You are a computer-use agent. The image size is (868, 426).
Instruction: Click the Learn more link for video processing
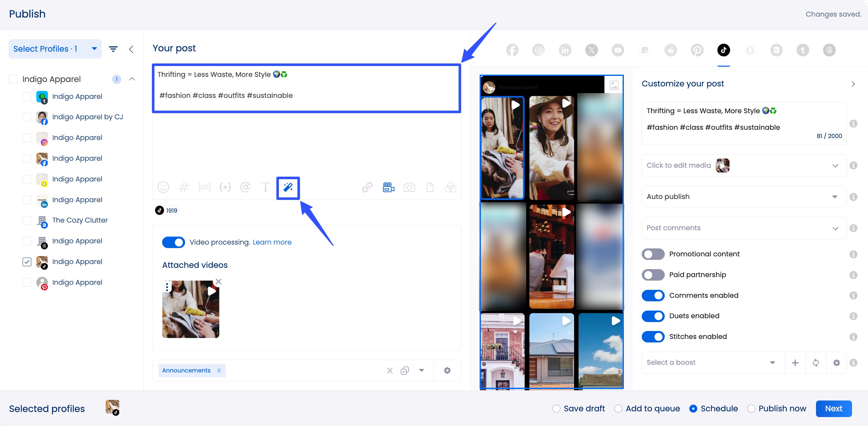pos(272,242)
